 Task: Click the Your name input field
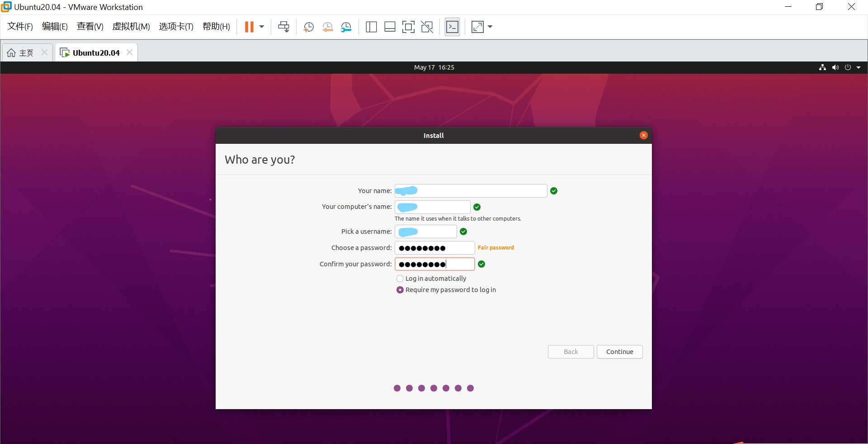[x=471, y=191]
